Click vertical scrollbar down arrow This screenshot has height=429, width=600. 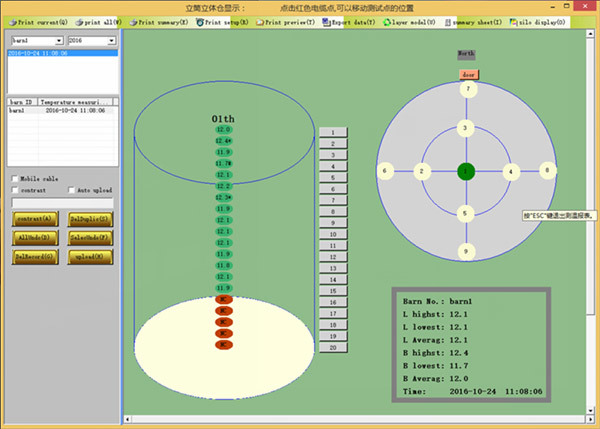pyautogui.click(x=590, y=411)
